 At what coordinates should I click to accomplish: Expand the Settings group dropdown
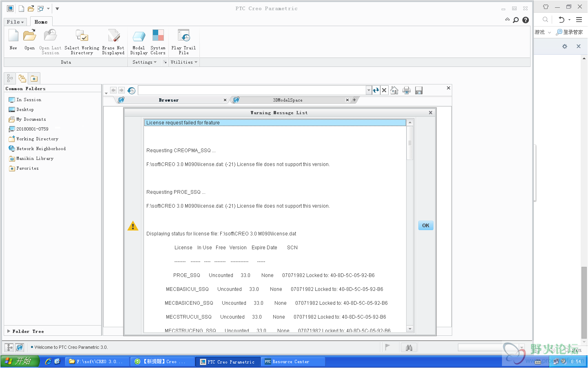point(144,62)
